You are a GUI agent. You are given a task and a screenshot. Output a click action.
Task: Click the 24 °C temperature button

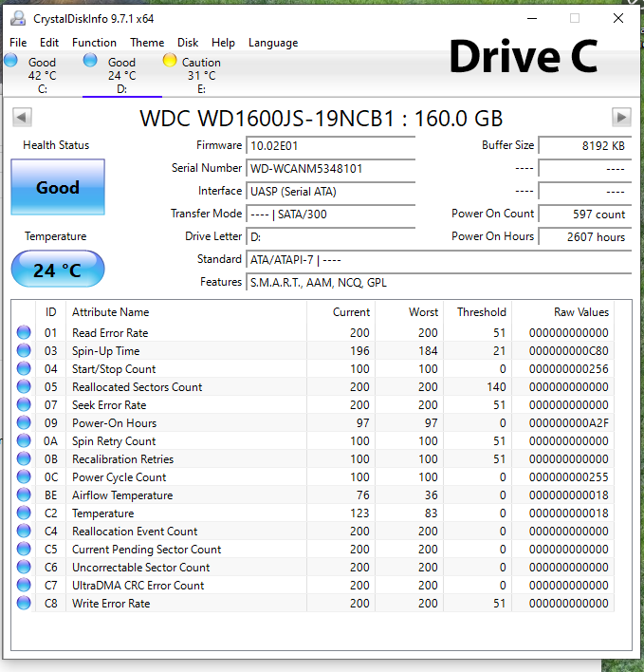pyautogui.click(x=58, y=270)
